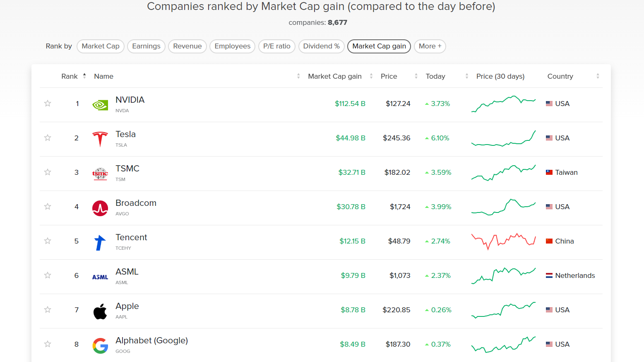Click the NVIDIA logo icon
This screenshot has width=644, height=362.
[x=100, y=105]
